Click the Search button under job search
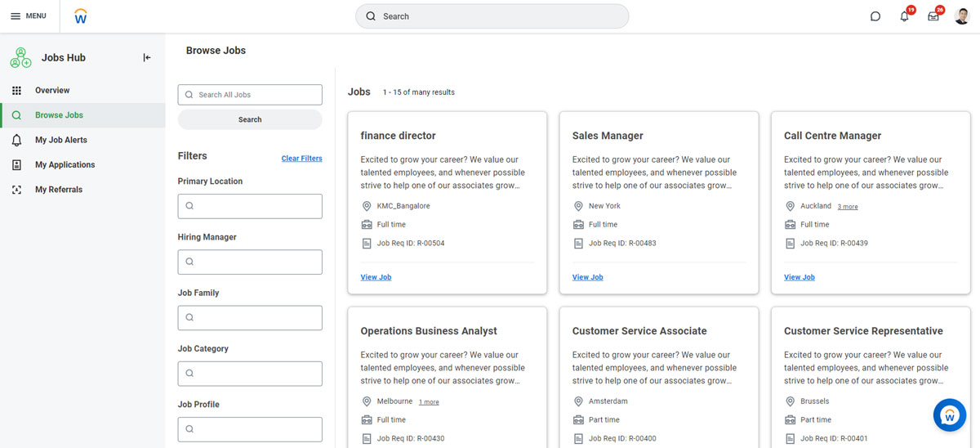Viewport: 980px width, 448px height. point(250,119)
